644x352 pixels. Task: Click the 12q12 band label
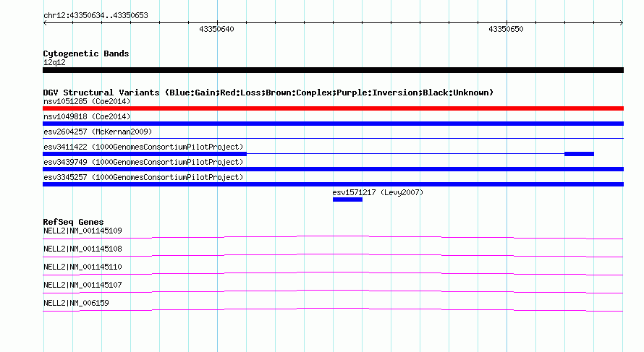click(54, 62)
